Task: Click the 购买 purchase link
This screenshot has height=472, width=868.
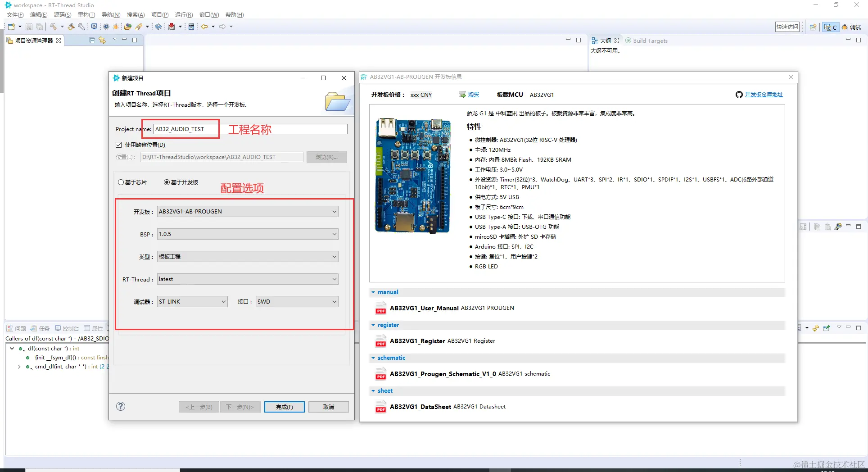Action: click(x=474, y=95)
